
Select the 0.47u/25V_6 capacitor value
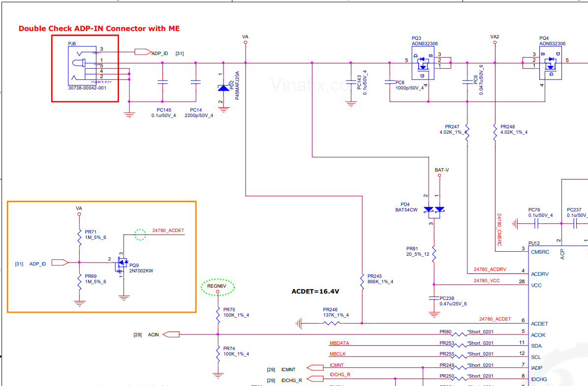point(453,304)
